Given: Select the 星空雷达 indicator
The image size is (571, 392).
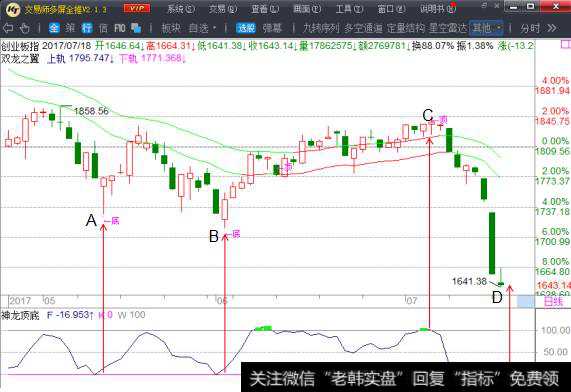Looking at the screenshot, I should pyautogui.click(x=448, y=28).
